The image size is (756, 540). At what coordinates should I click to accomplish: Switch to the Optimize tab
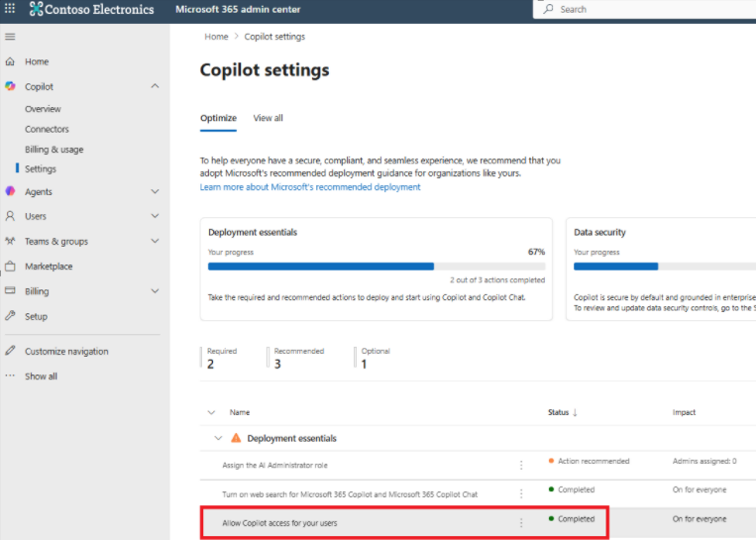pos(218,118)
